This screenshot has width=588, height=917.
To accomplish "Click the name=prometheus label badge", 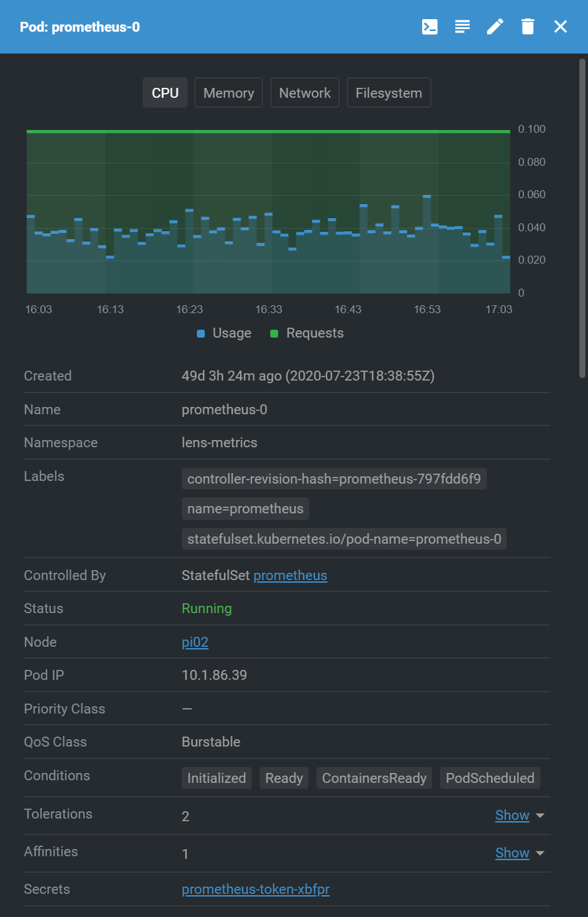I will 245,509.
